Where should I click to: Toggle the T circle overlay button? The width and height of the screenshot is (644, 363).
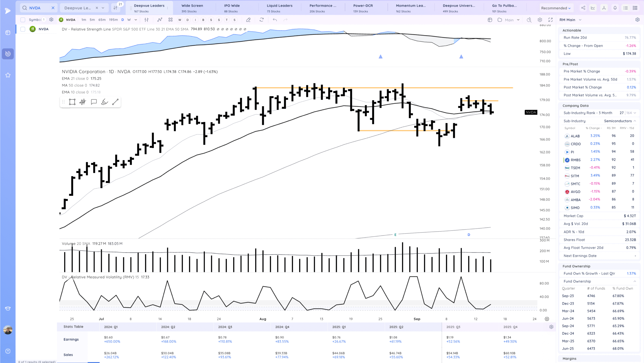tap(227, 20)
